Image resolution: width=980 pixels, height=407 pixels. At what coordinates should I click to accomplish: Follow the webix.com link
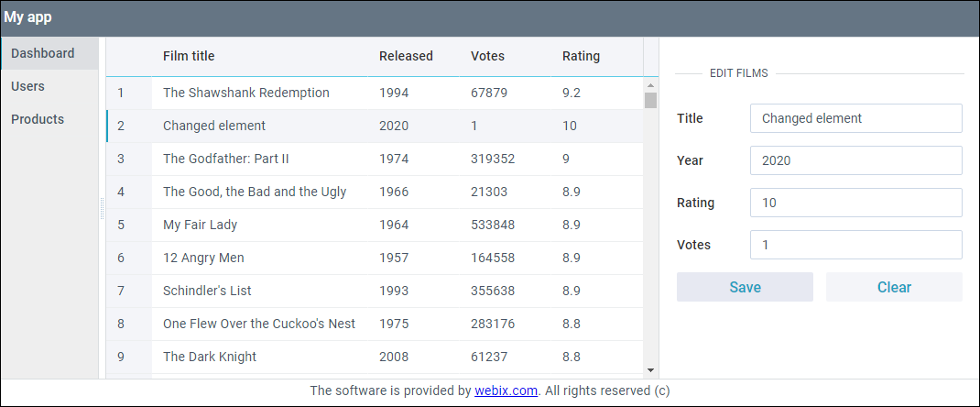pos(506,390)
